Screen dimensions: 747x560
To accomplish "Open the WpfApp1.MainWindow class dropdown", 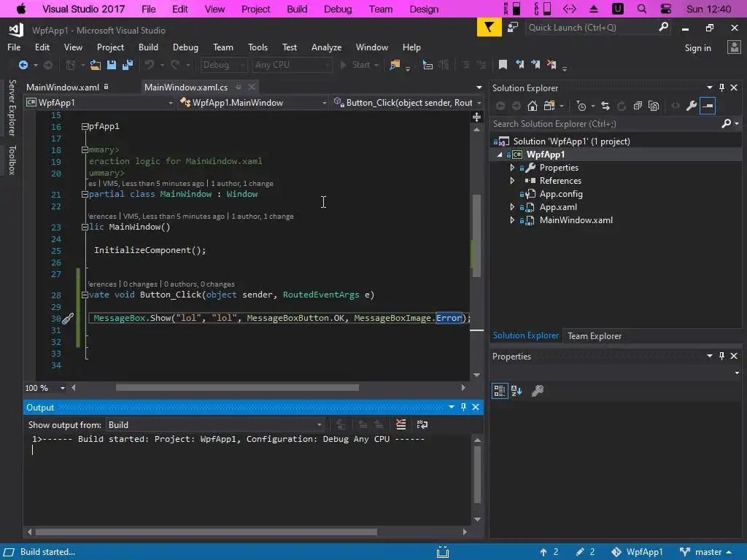I will (253, 103).
